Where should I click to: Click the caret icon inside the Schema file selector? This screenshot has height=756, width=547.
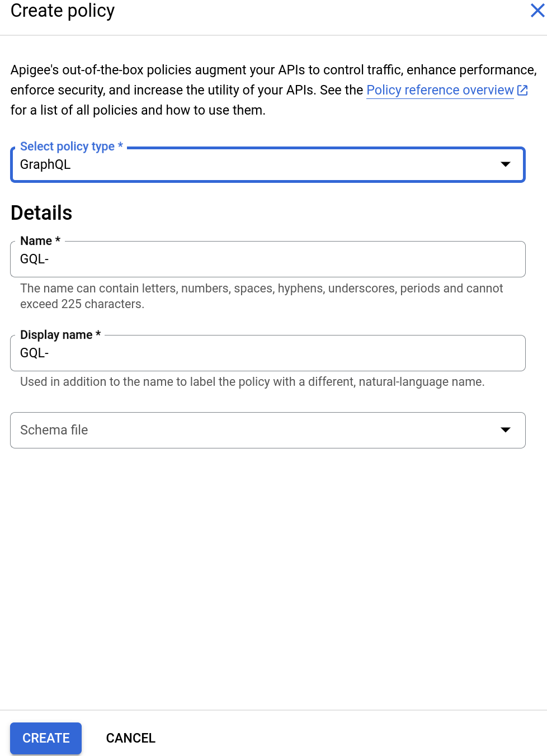point(505,430)
